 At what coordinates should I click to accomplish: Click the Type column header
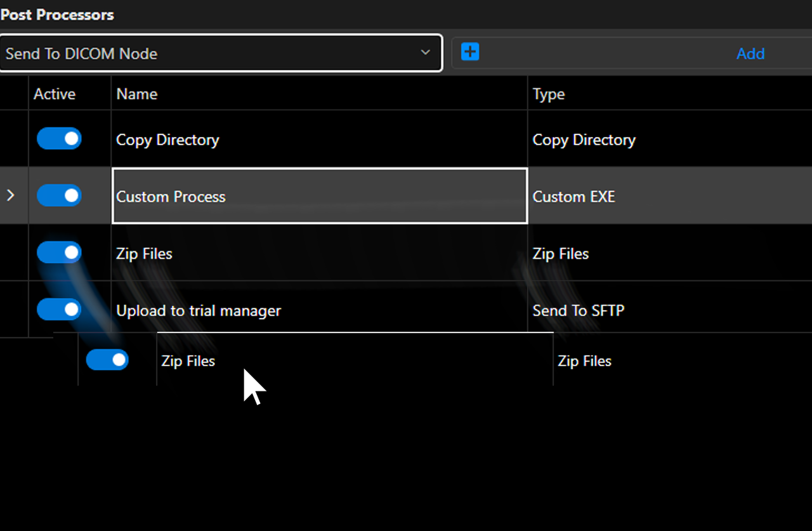549,94
